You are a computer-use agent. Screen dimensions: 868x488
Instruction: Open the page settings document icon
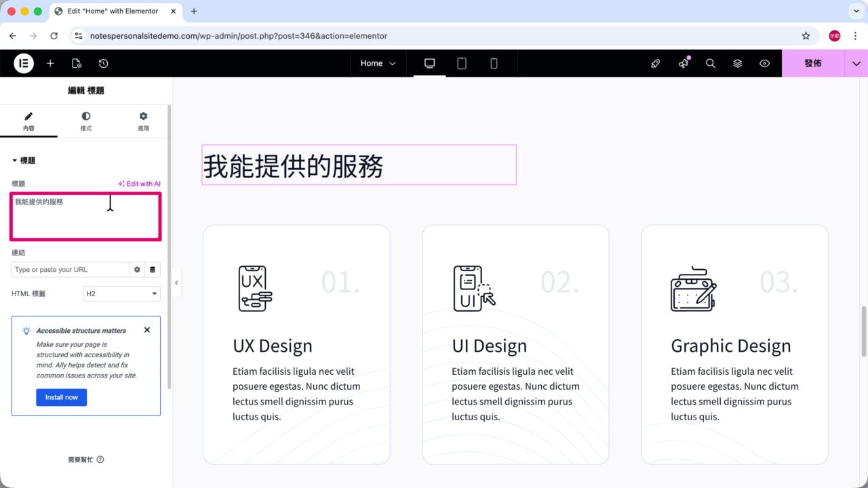[77, 63]
